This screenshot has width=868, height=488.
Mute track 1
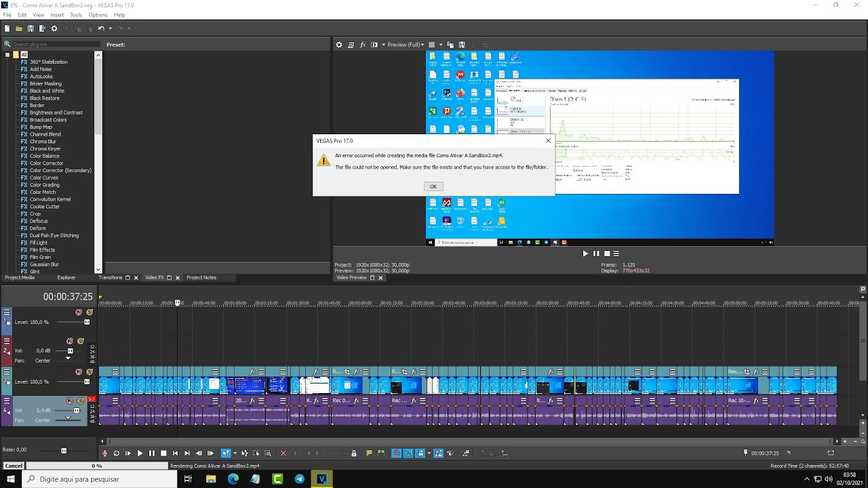click(79, 312)
